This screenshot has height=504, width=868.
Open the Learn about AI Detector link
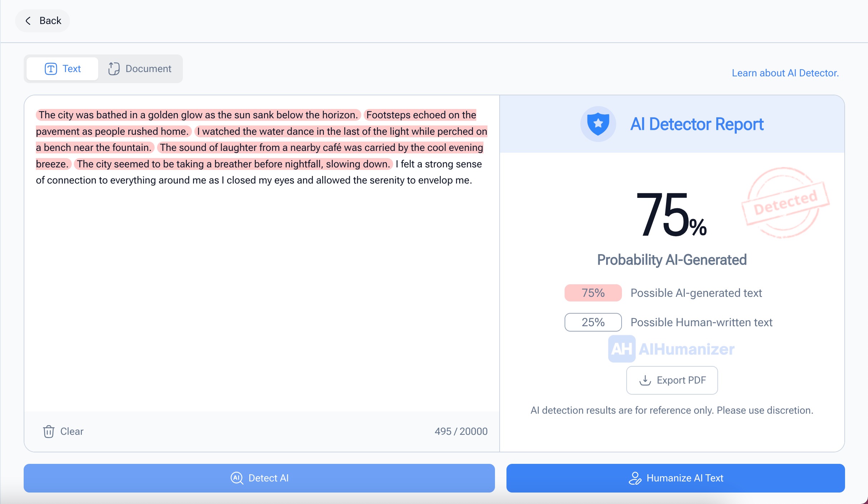(785, 73)
